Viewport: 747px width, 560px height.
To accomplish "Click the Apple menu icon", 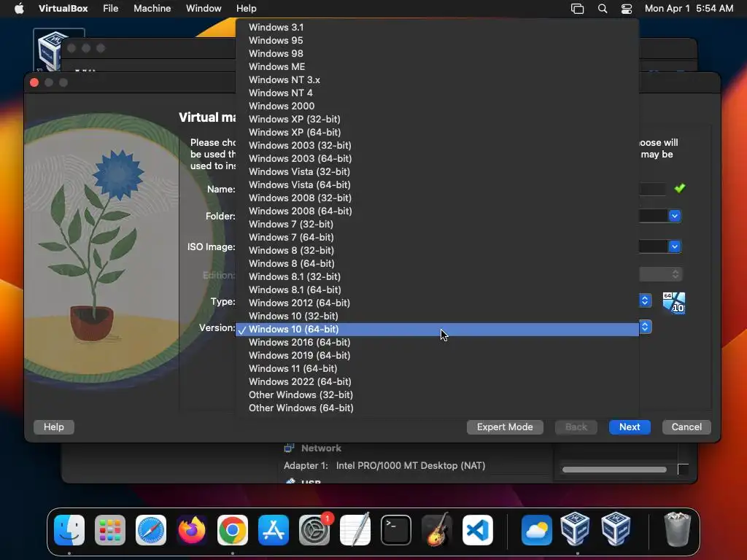I will pyautogui.click(x=19, y=9).
